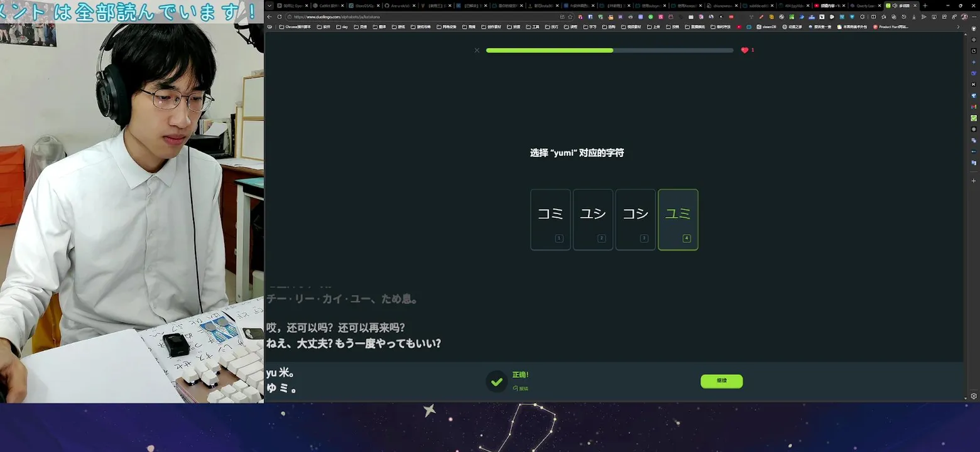
Task: Click the WhatsApp-style green extension icon
Action: click(651, 17)
